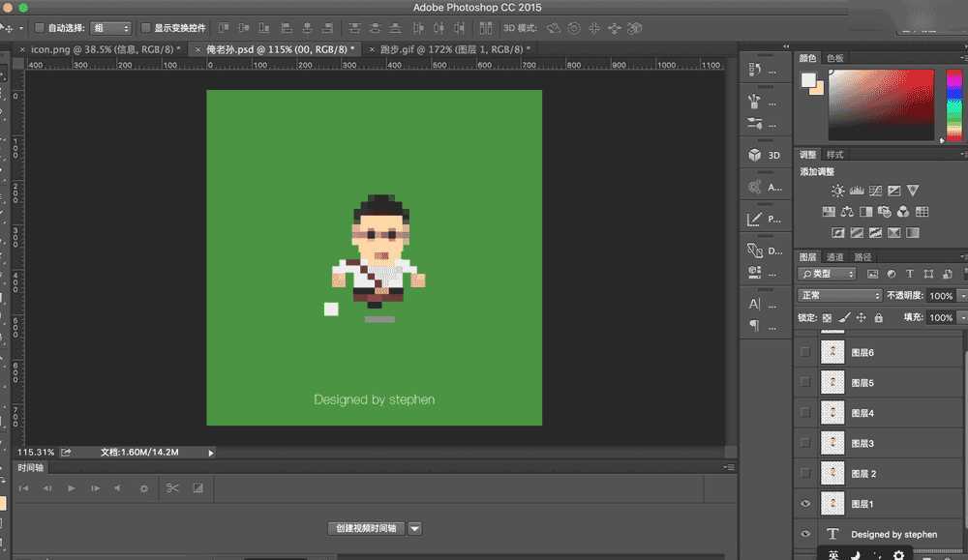Show 图层6 by clicking its visibility box
968x560 pixels.
[x=805, y=353]
